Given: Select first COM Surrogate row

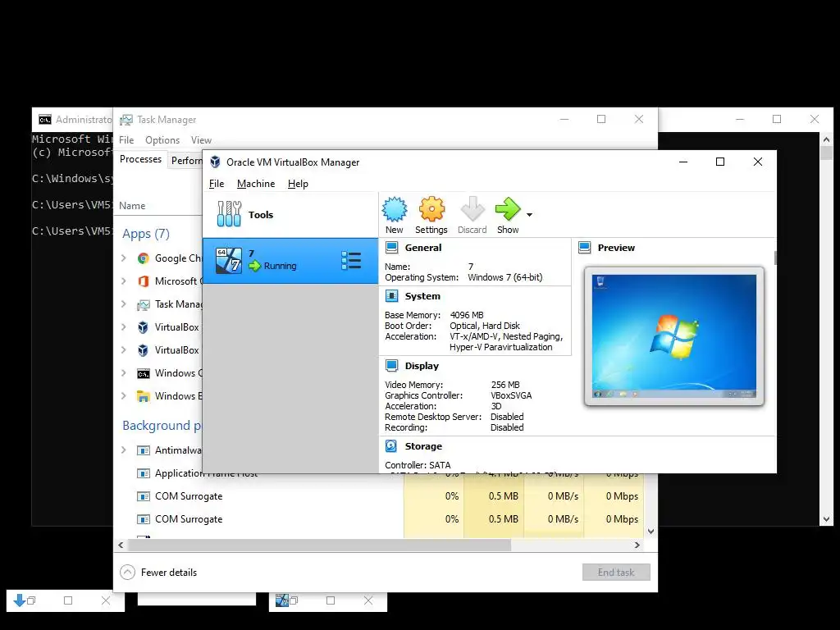Looking at the screenshot, I should click(x=379, y=496).
